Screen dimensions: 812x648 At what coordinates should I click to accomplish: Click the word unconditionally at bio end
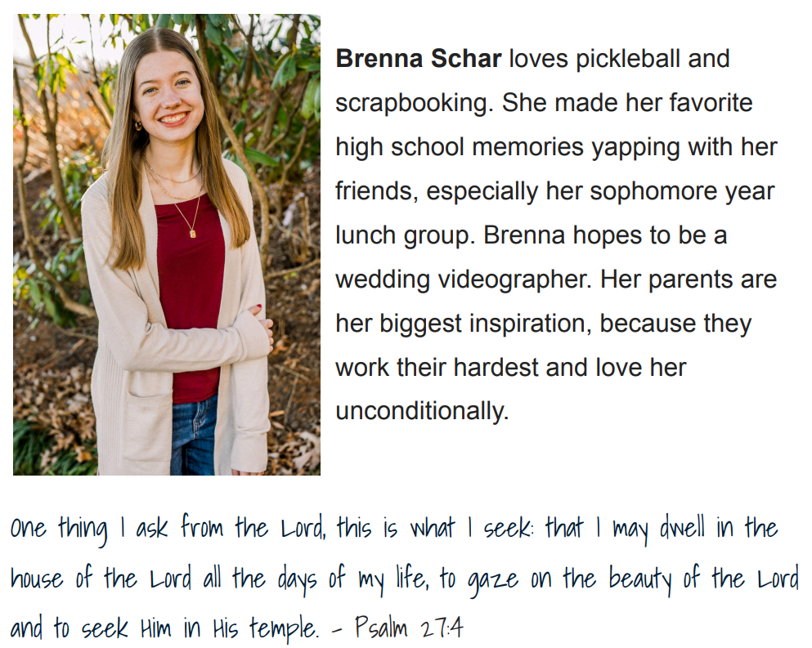422,412
